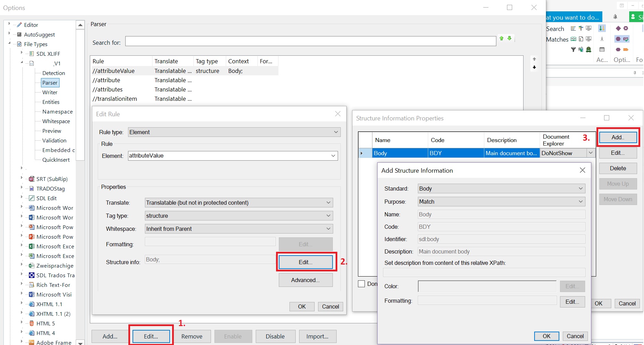Open the notifications bell in the title bar
The height and width of the screenshot is (345, 644).
point(616,17)
